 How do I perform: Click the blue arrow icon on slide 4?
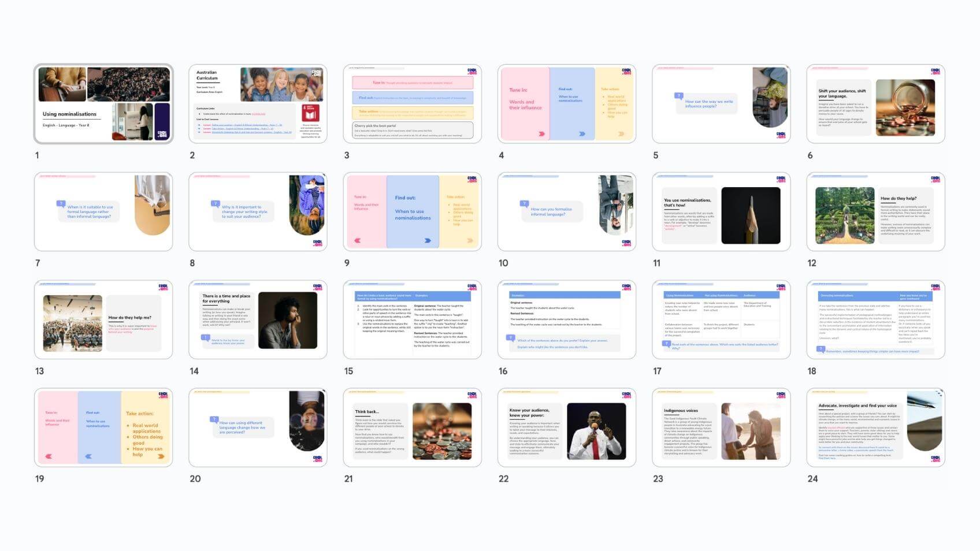(x=582, y=133)
